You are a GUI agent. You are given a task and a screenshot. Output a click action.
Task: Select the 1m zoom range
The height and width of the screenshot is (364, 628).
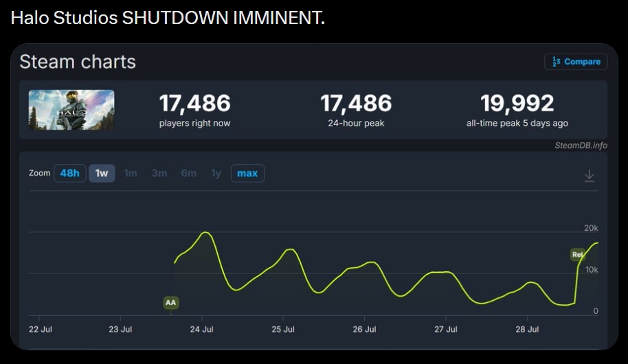tap(131, 173)
